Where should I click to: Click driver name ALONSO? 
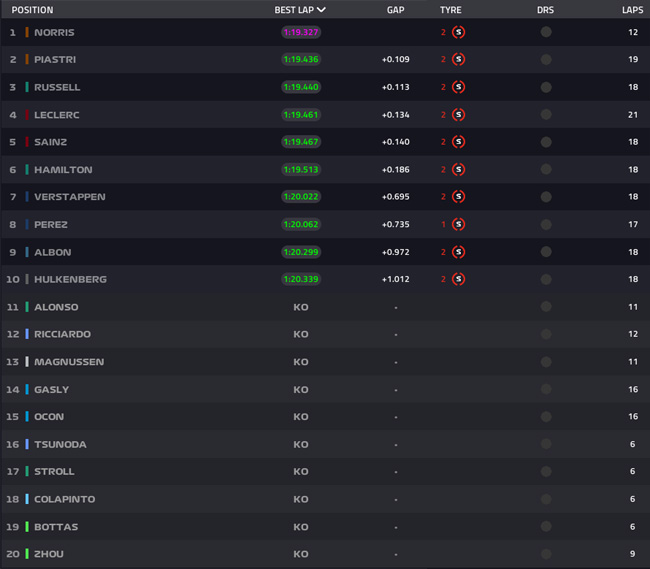coord(56,307)
